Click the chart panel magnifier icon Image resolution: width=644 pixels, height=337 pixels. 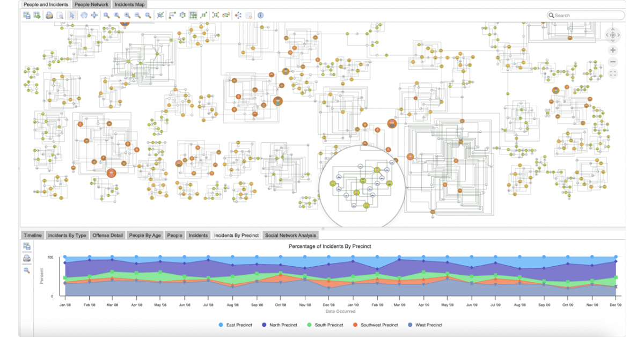[26, 270]
